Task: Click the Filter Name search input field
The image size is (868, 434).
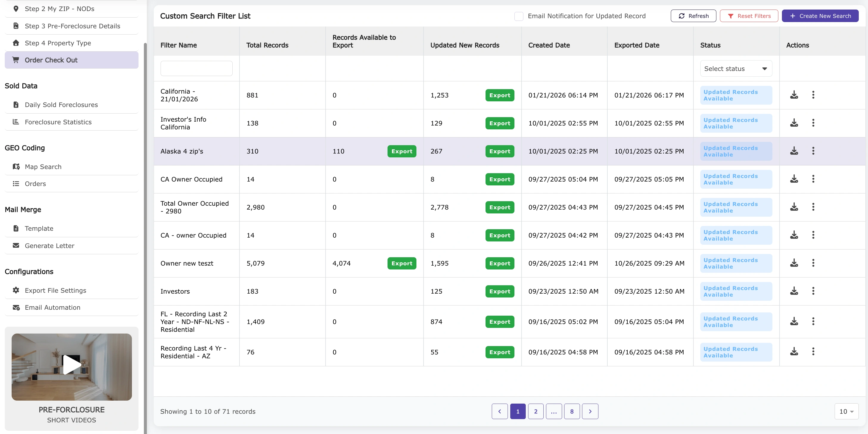Action: [x=196, y=68]
